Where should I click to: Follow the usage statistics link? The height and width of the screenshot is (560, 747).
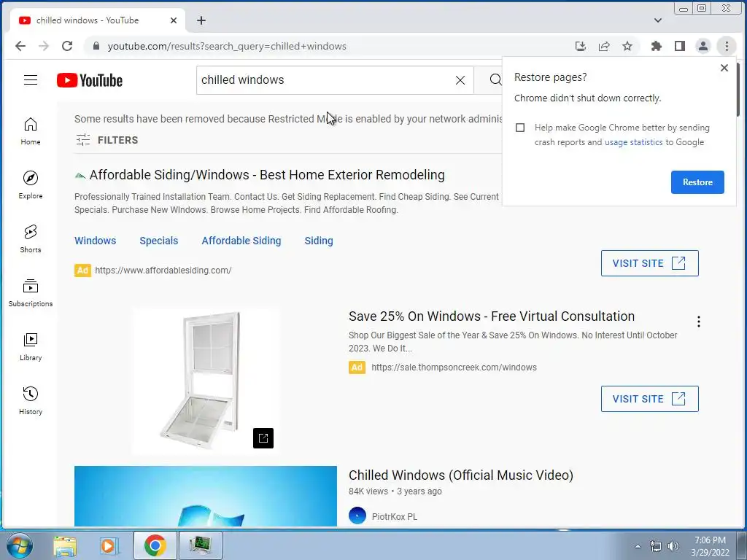pyautogui.click(x=634, y=142)
